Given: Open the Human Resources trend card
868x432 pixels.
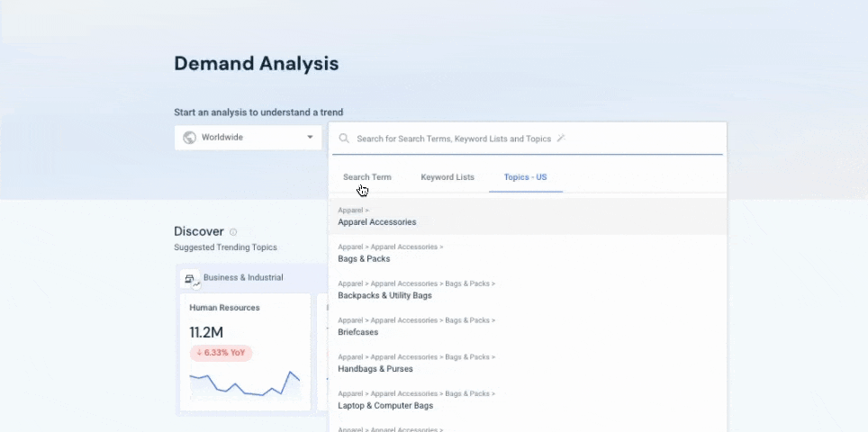Looking at the screenshot, I should [245, 352].
